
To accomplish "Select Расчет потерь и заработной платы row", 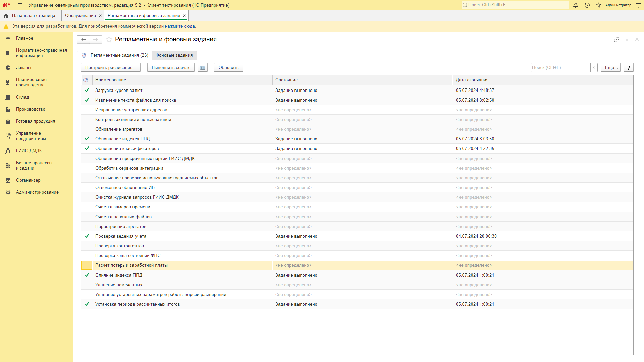I will point(357,265).
